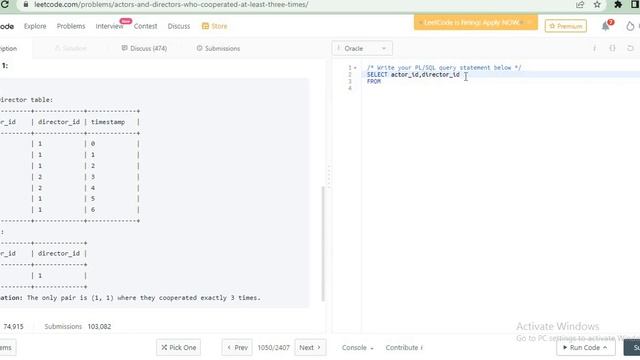This screenshot has height=360, width=640.
Task: Switch to the Solution tab
Action: [71, 48]
